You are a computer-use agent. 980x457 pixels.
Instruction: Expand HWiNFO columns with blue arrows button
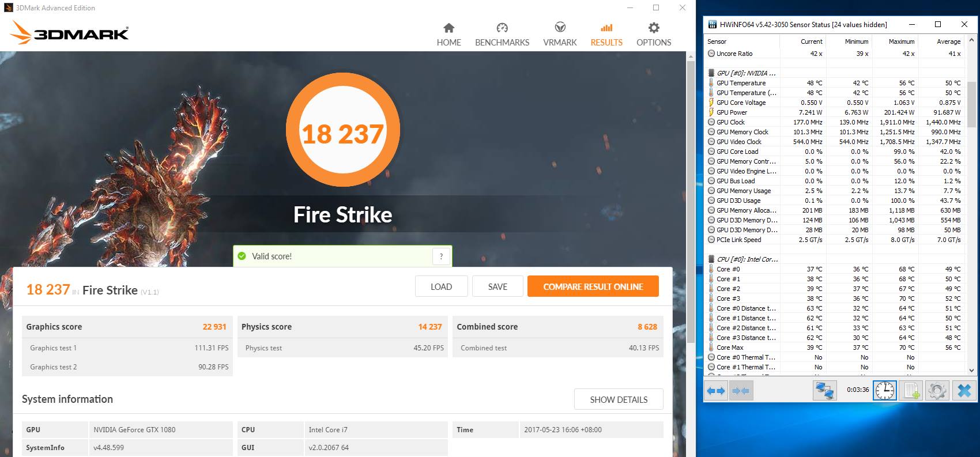(716, 391)
